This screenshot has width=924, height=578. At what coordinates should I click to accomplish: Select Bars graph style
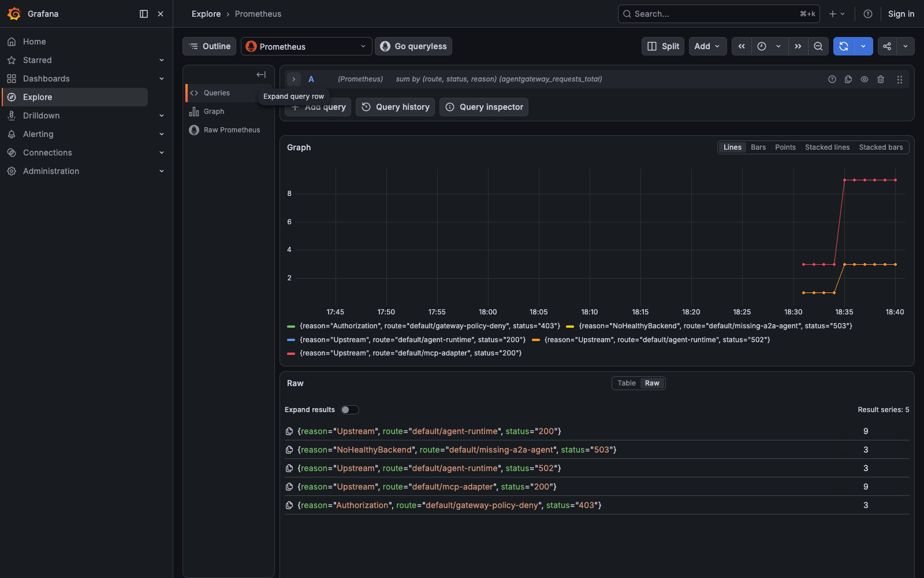click(x=758, y=147)
